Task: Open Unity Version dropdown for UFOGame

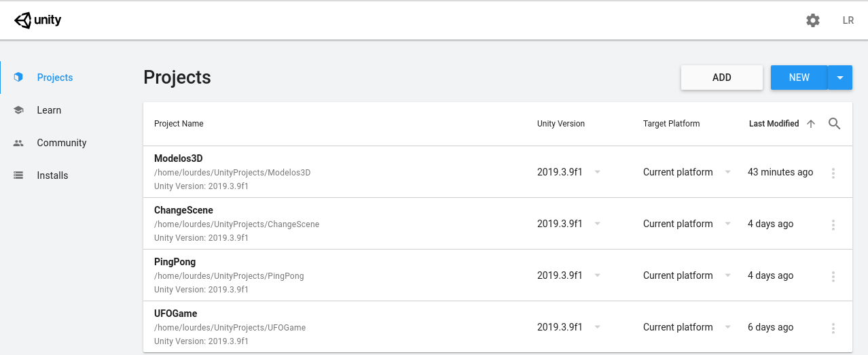Action: coord(597,327)
